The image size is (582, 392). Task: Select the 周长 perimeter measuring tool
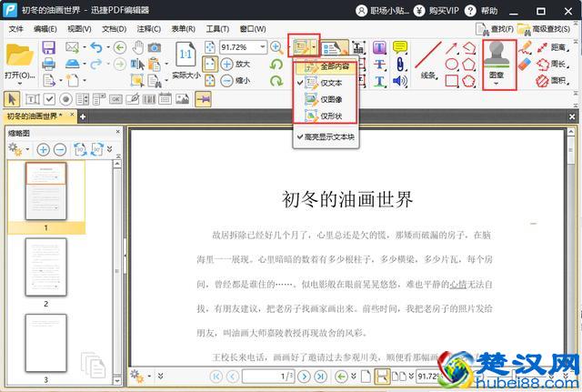click(552, 64)
